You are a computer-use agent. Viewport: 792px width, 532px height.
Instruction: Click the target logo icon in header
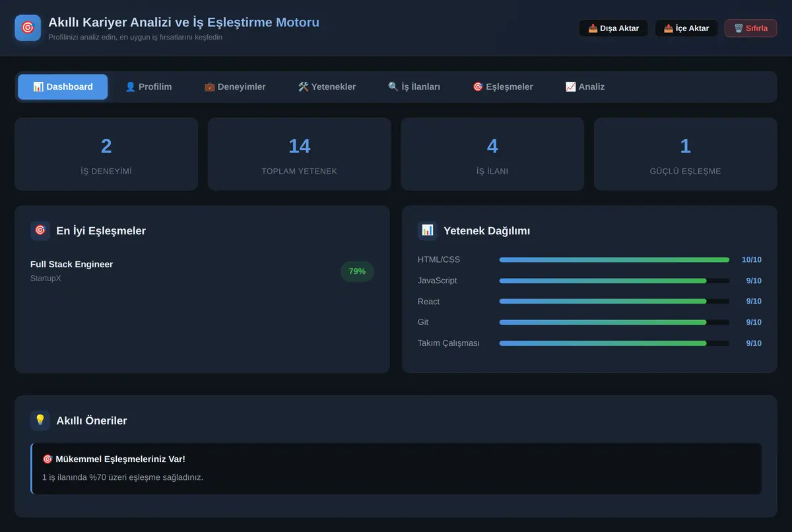[x=28, y=28]
